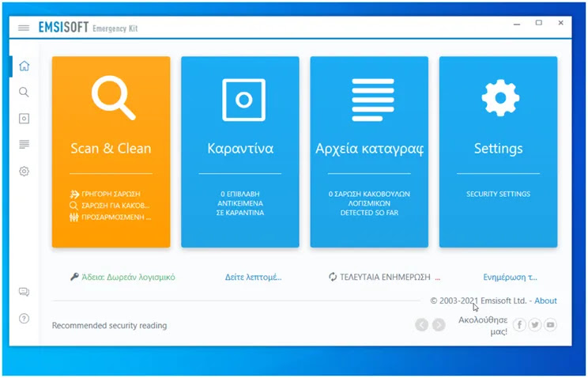
Task: Click the large magnifier on Scan & Clean tile
Action: [113, 97]
